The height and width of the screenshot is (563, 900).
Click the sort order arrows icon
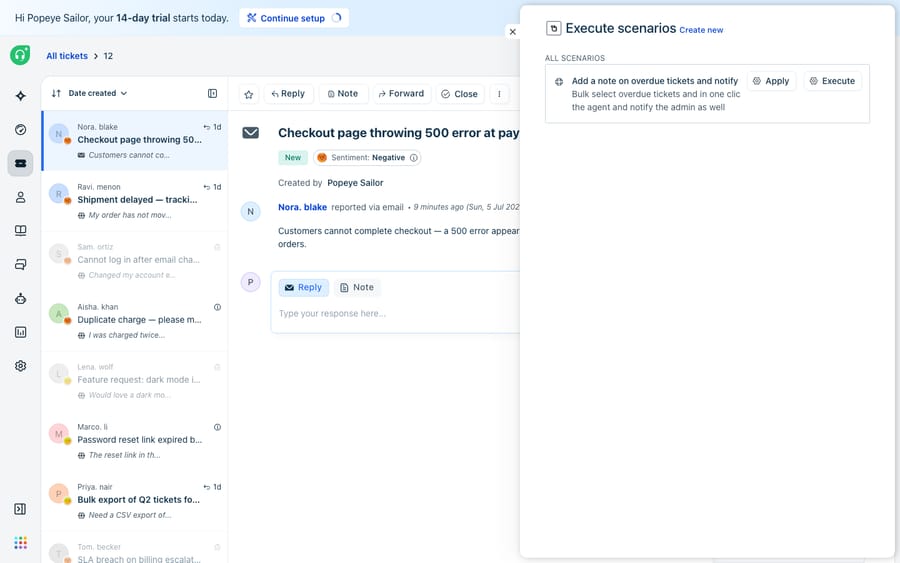56,93
